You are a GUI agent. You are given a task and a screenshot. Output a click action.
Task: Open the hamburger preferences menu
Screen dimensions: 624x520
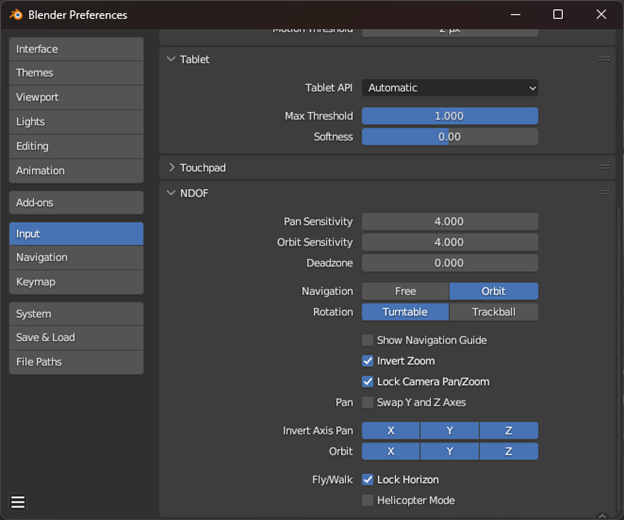pos(17,502)
